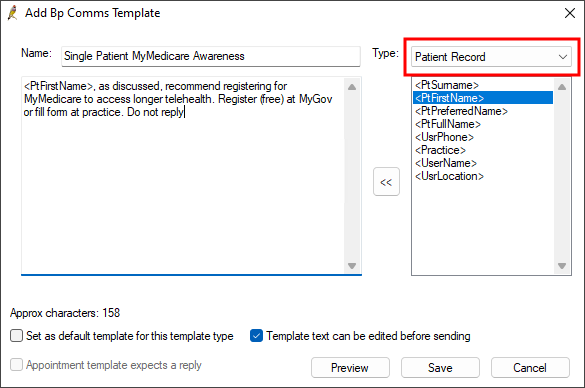Click down arrow of message text scrollbar
The image size is (585, 388).
351,266
